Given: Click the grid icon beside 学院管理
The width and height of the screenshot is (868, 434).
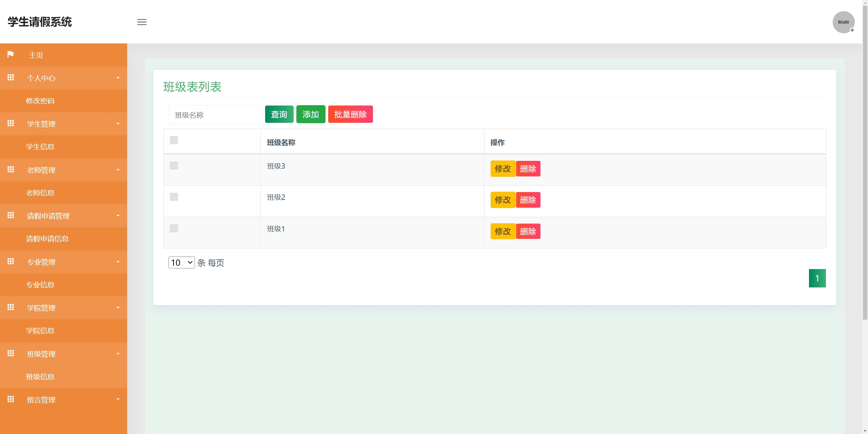Looking at the screenshot, I should tap(11, 307).
